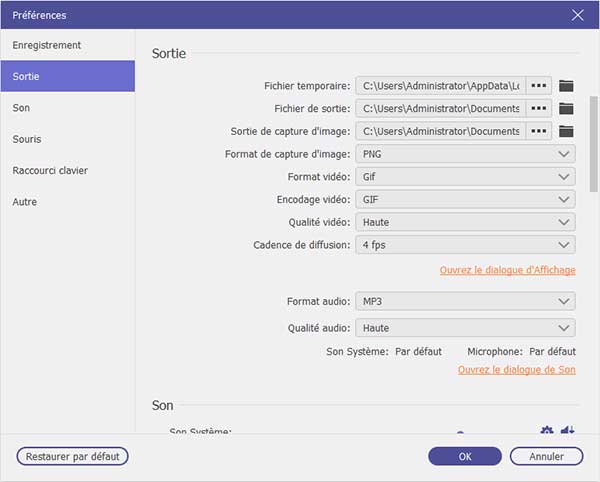Choose a Cadence de diffusion value
The height and width of the screenshot is (482, 600).
click(x=465, y=244)
